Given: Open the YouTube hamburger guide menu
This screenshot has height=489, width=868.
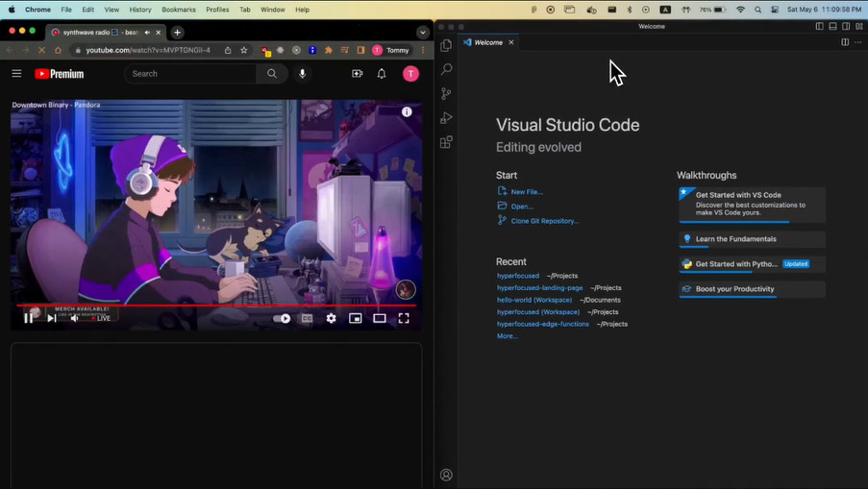Looking at the screenshot, I should pos(16,74).
